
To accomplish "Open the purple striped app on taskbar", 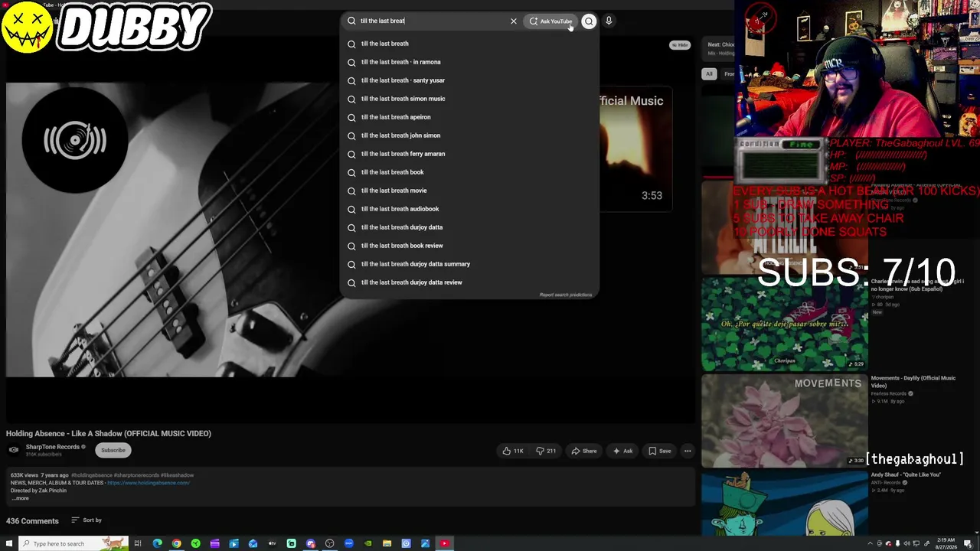I will pos(214,543).
